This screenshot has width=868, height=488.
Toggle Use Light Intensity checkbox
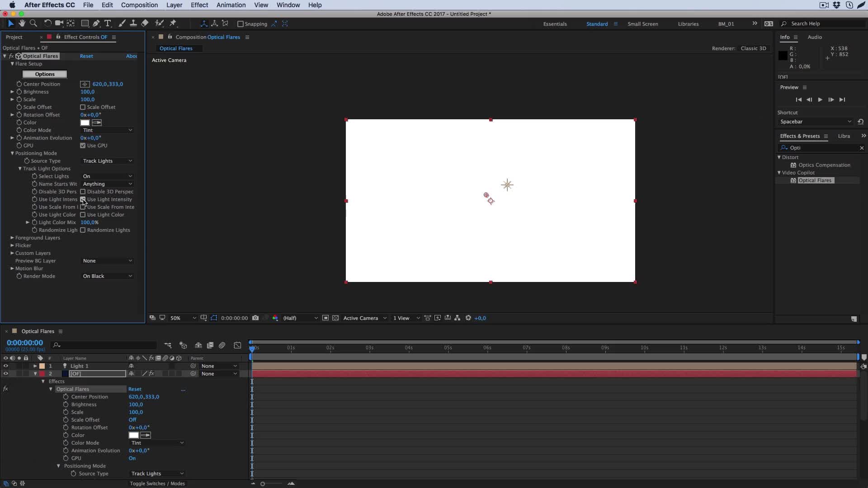tap(83, 199)
